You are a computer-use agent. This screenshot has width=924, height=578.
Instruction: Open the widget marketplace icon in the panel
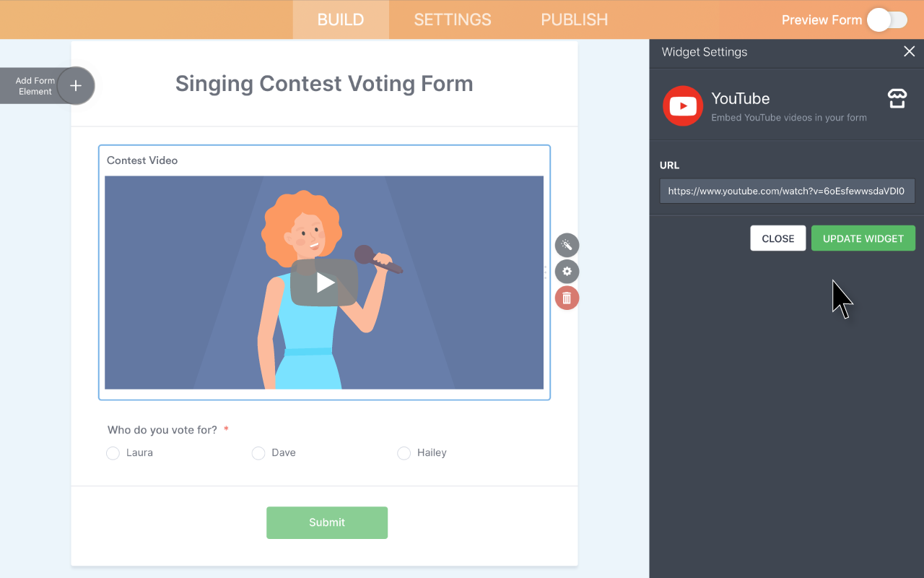tap(897, 98)
